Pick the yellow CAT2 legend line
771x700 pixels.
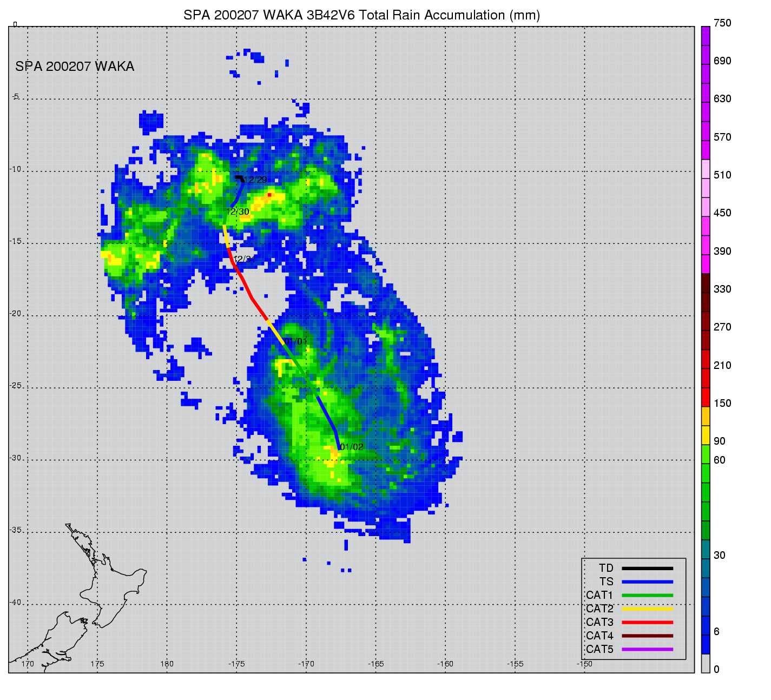tap(647, 609)
